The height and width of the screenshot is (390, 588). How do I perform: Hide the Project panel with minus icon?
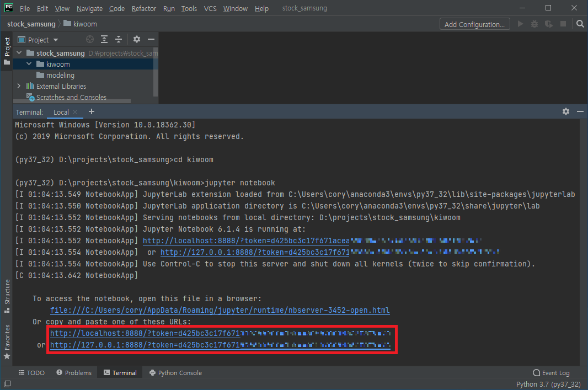point(151,39)
